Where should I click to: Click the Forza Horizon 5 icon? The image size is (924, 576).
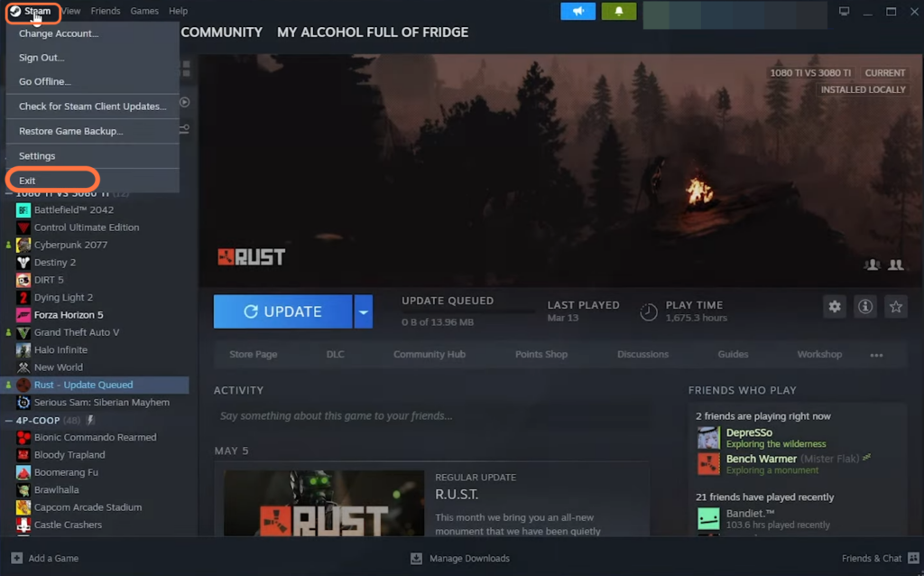pyautogui.click(x=23, y=315)
